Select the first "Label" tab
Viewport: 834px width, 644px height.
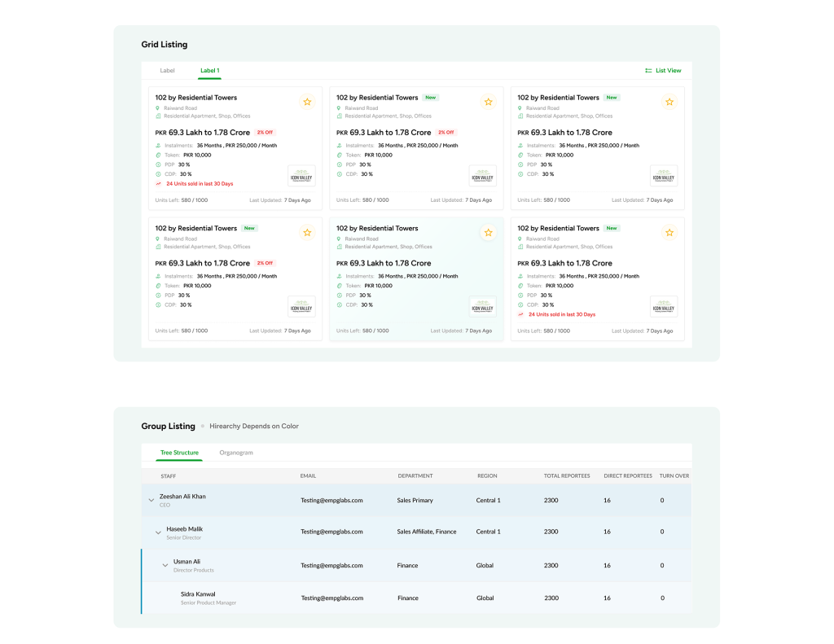pos(167,71)
